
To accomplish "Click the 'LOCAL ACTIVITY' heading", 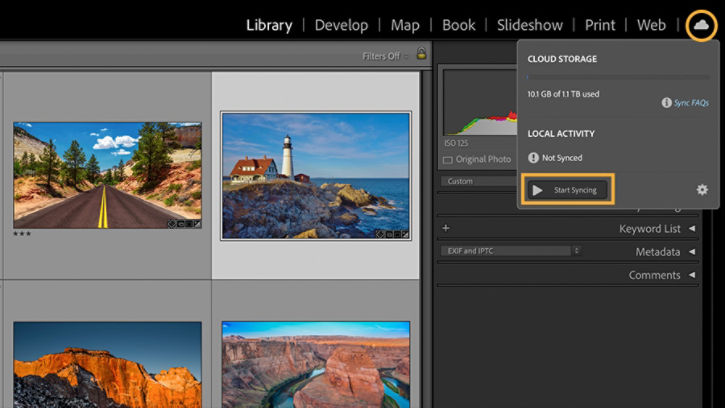I will pyautogui.click(x=561, y=134).
